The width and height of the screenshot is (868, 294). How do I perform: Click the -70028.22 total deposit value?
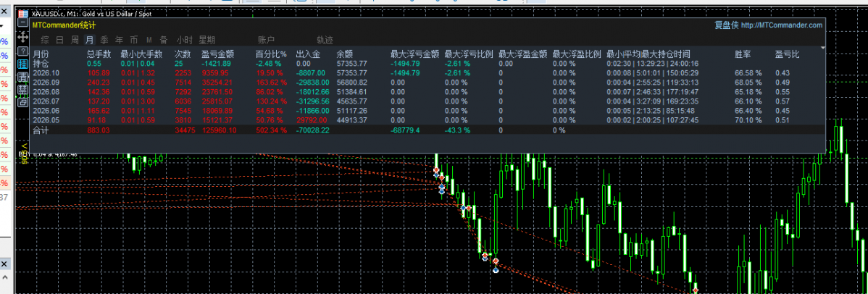pyautogui.click(x=313, y=130)
